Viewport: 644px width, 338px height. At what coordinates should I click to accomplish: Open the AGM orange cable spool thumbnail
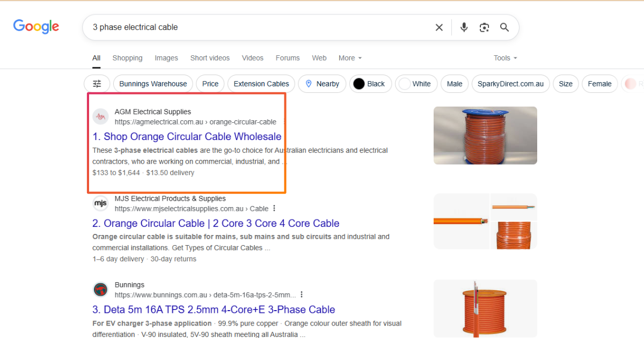(485, 135)
